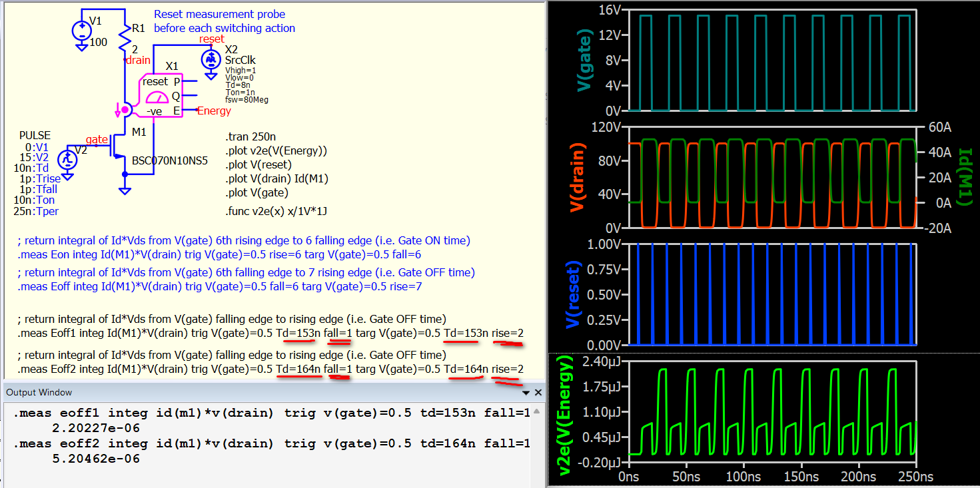Click the .meas Eon directive line
This screenshot has width=980, height=488.
[219, 255]
